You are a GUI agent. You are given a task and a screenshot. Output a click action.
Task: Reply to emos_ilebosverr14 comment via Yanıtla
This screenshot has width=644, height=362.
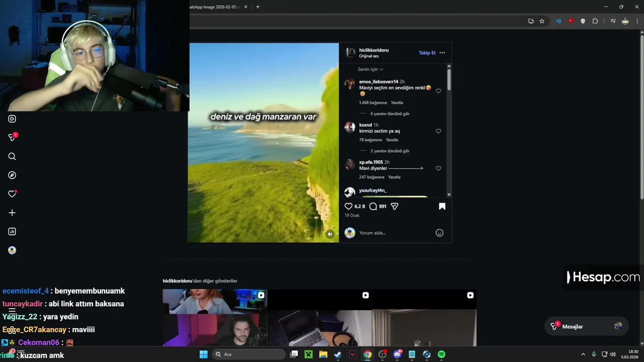pos(397,103)
